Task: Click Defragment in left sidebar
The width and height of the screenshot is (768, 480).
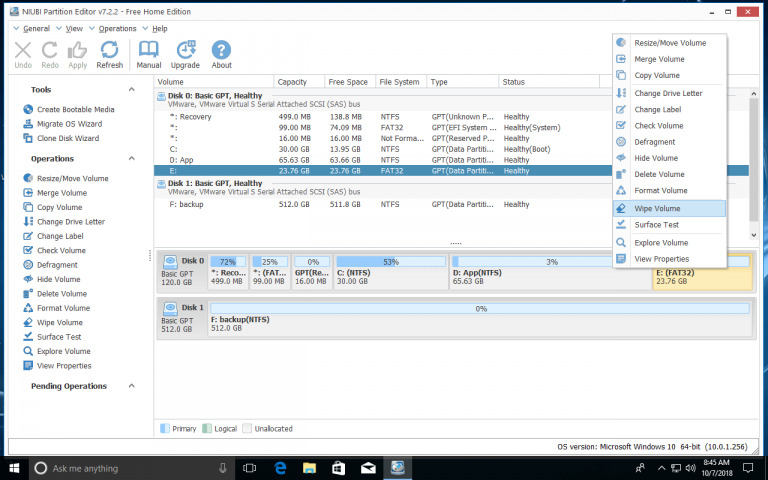Action: click(x=50, y=265)
